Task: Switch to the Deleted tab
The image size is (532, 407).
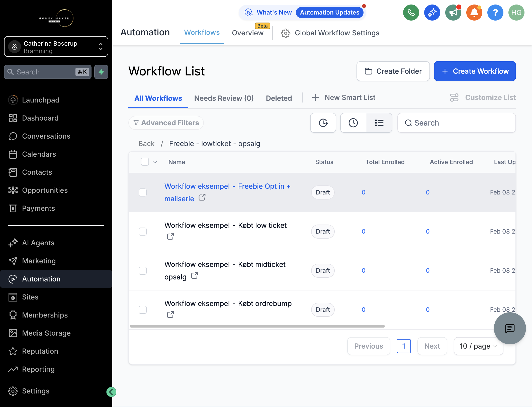Action: coord(279,98)
